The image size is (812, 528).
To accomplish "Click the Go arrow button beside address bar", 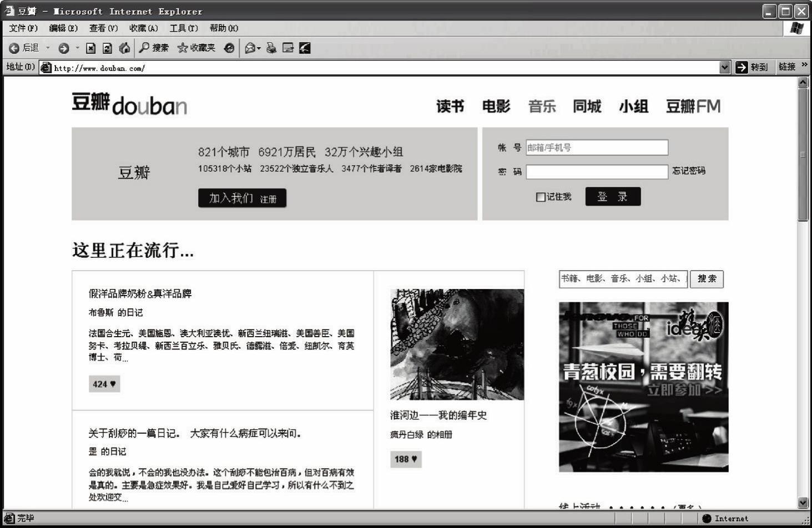I will tap(742, 67).
